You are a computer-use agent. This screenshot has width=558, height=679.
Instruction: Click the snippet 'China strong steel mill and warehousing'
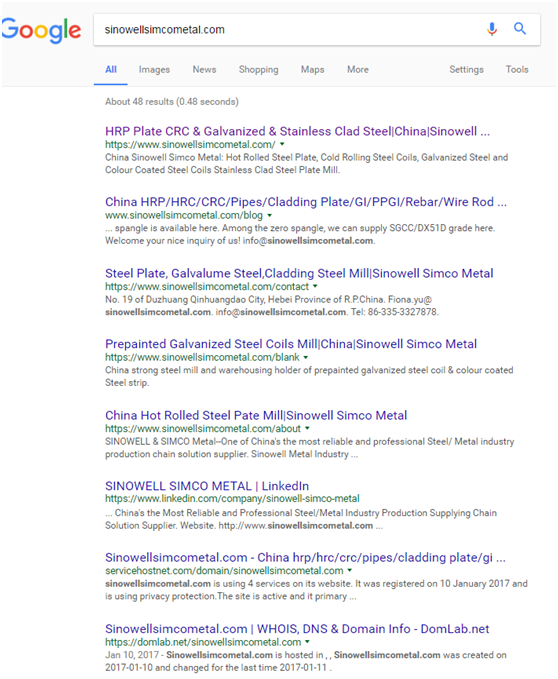click(x=309, y=376)
